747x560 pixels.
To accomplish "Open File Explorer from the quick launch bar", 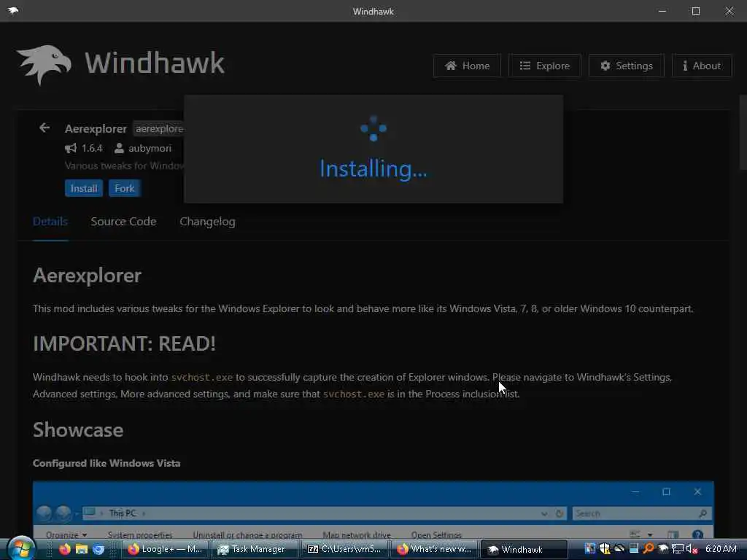I will (x=82, y=549).
